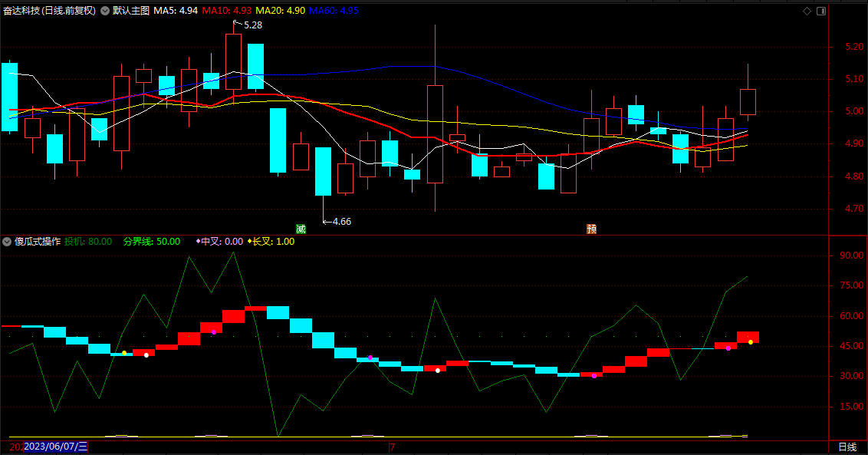Click the 5.20 price axis label
This screenshot has height=455, width=868.
click(854, 47)
